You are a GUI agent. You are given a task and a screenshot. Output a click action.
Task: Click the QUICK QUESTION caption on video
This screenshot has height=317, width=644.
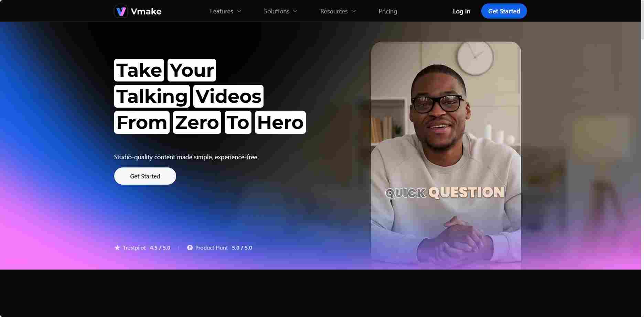(445, 193)
